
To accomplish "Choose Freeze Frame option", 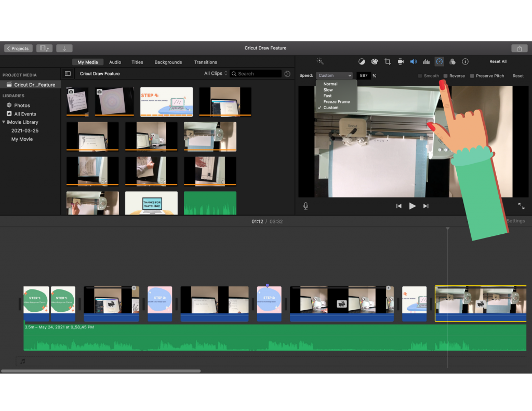I will pyautogui.click(x=336, y=101).
